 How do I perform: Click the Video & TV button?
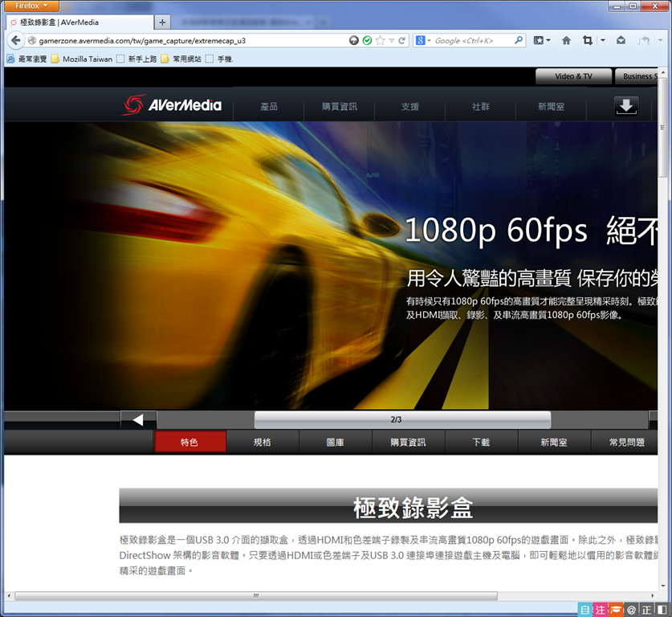573,76
